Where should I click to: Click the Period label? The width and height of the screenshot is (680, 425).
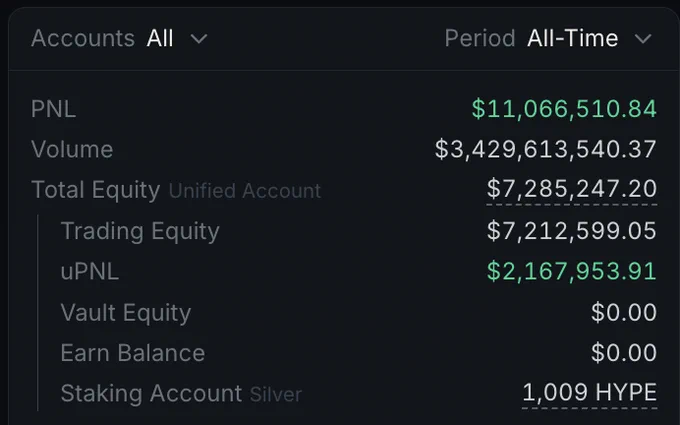tap(480, 39)
